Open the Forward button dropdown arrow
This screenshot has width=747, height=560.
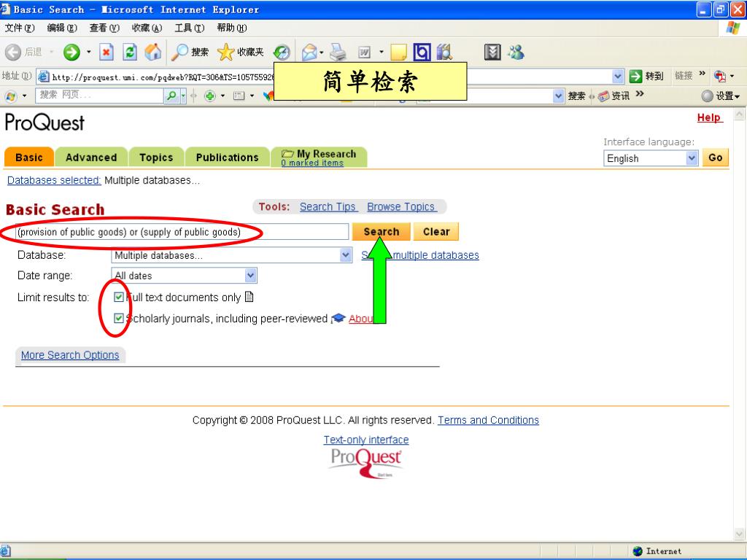coord(89,52)
